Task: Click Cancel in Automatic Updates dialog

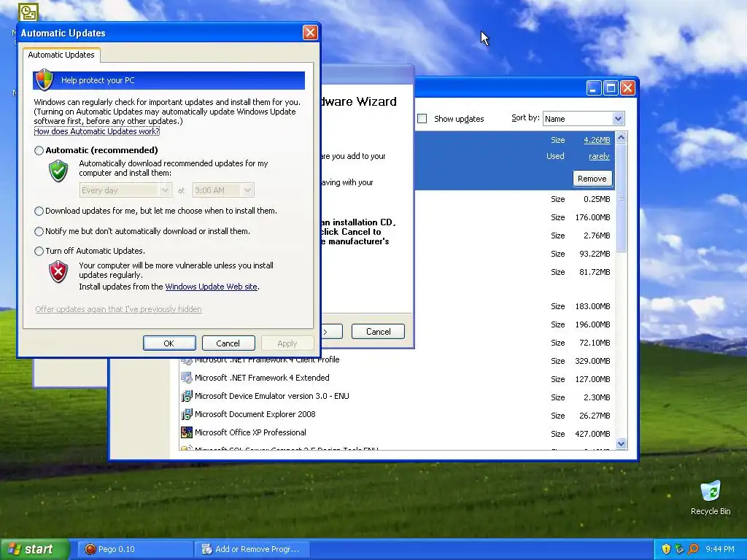Action: [x=228, y=343]
